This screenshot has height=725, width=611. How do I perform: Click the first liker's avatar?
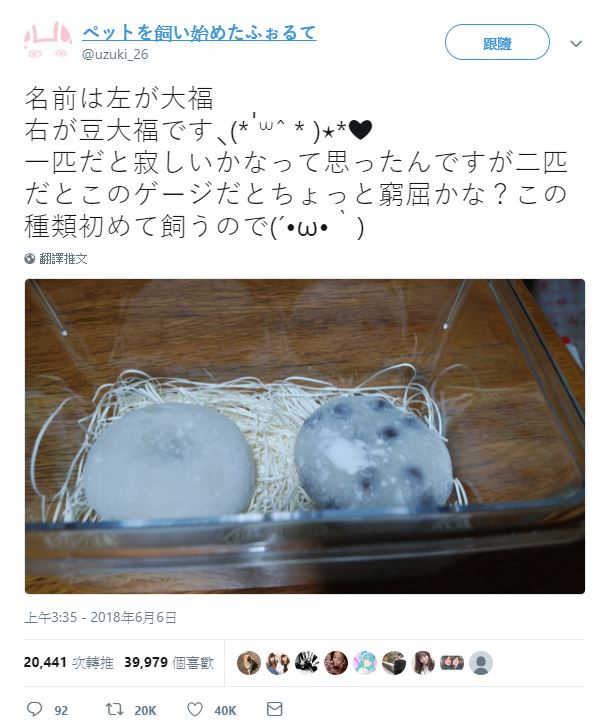(x=249, y=663)
